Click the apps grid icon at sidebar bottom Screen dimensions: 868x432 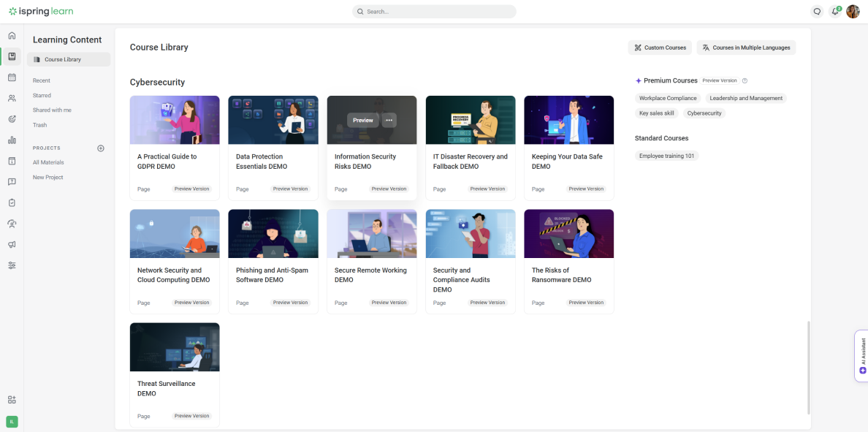pyautogui.click(x=12, y=400)
